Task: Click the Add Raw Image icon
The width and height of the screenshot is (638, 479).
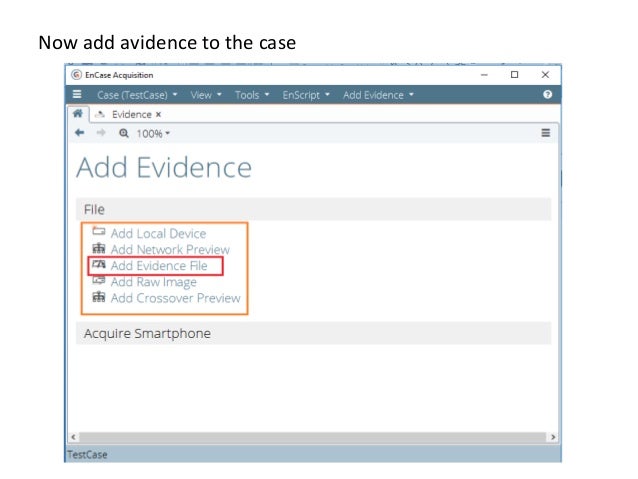Action: pos(98,280)
